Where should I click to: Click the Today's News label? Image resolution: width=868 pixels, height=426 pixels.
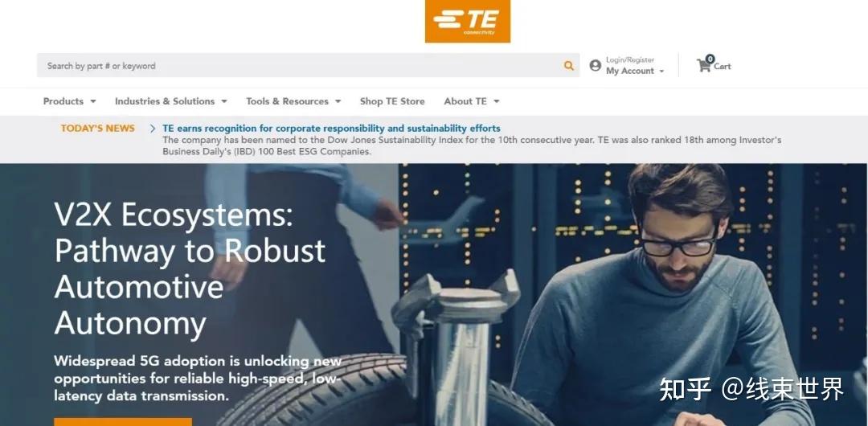(98, 129)
